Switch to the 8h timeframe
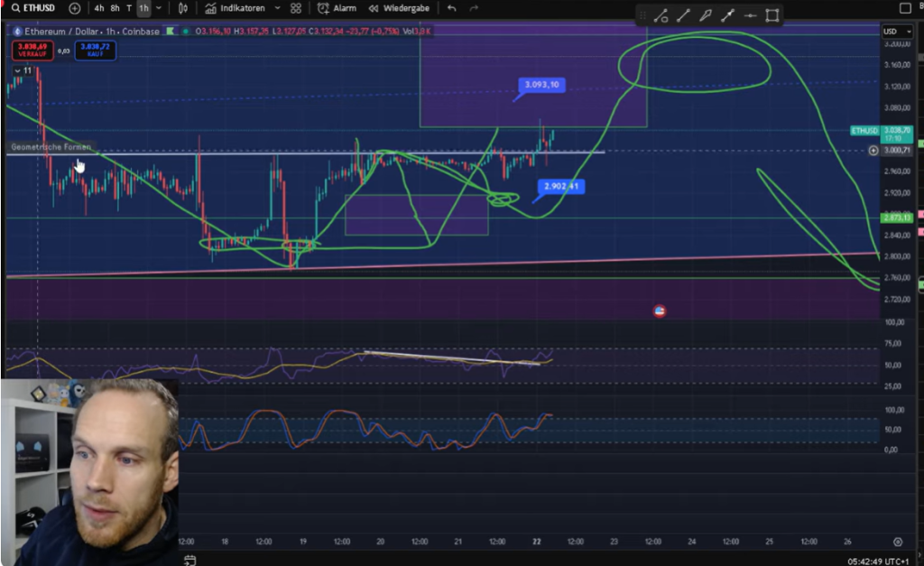 (115, 8)
